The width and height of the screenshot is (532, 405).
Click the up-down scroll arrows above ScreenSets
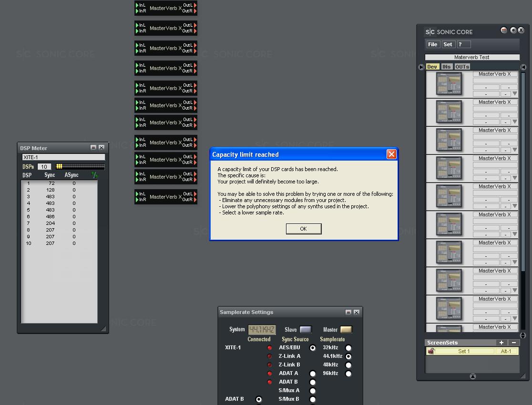click(x=523, y=335)
